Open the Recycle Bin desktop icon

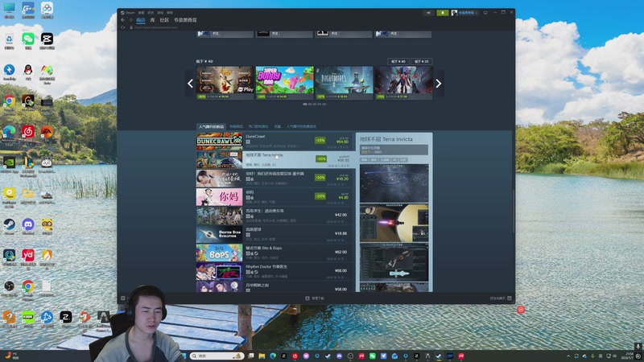9,41
